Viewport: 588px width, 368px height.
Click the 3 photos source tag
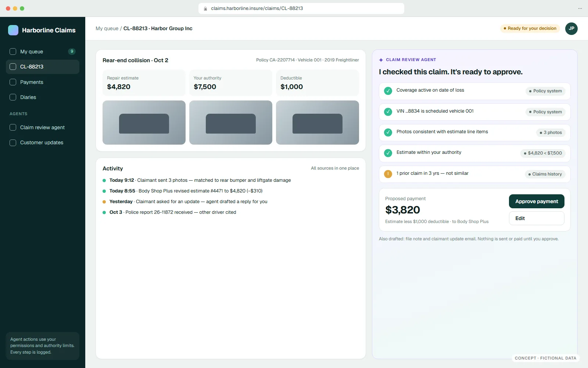[x=551, y=132]
